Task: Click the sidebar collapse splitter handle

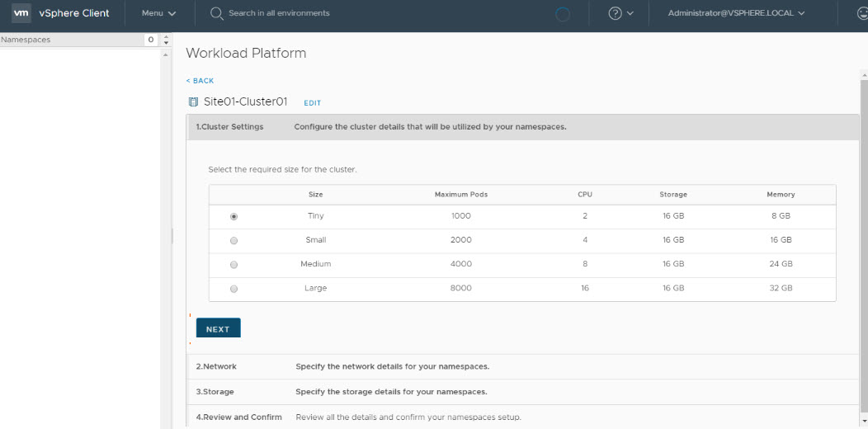Action: click(172, 236)
